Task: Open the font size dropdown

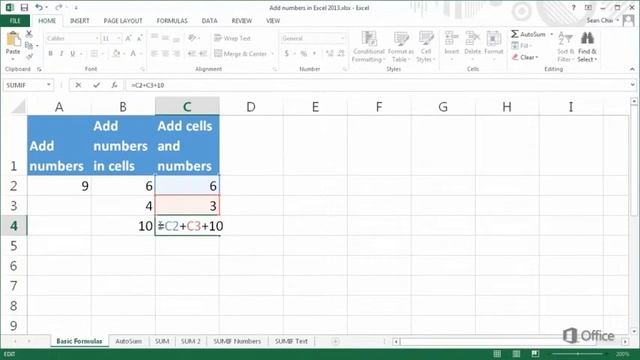Action: [119, 38]
